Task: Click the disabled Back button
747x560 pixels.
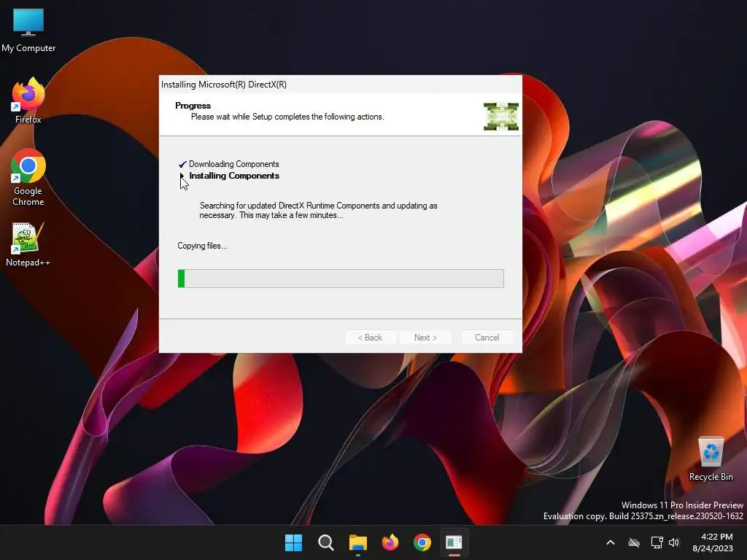Action: (x=370, y=338)
